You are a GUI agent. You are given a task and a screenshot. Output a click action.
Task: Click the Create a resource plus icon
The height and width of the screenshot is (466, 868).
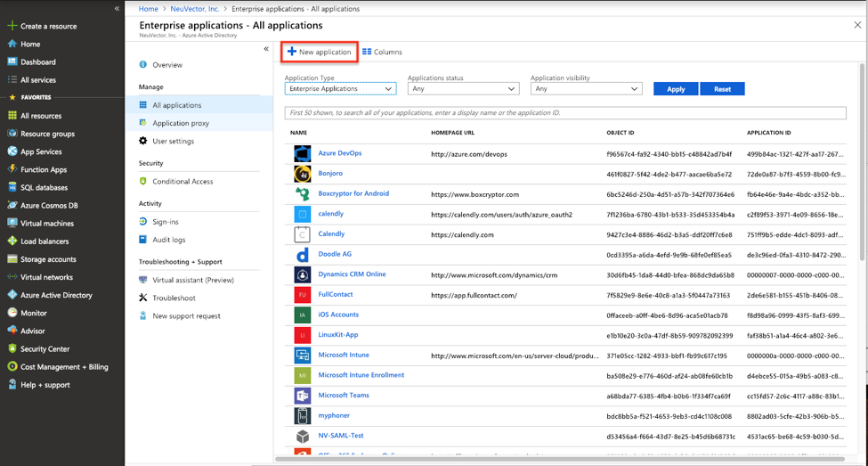[x=12, y=26]
